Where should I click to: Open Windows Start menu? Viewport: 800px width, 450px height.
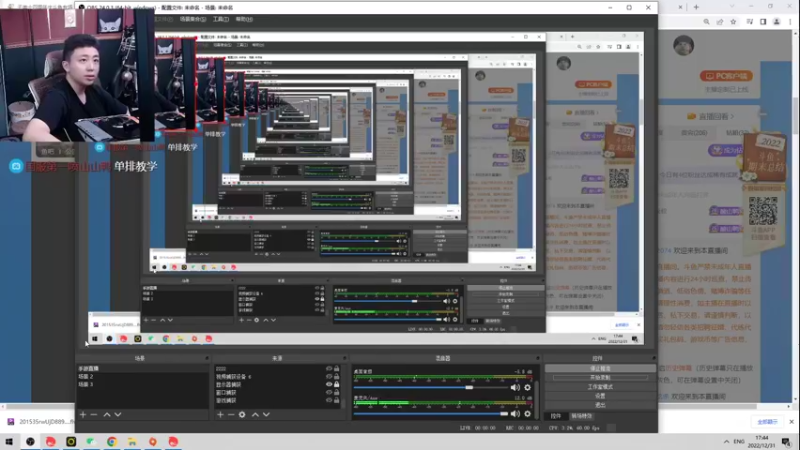(9, 442)
